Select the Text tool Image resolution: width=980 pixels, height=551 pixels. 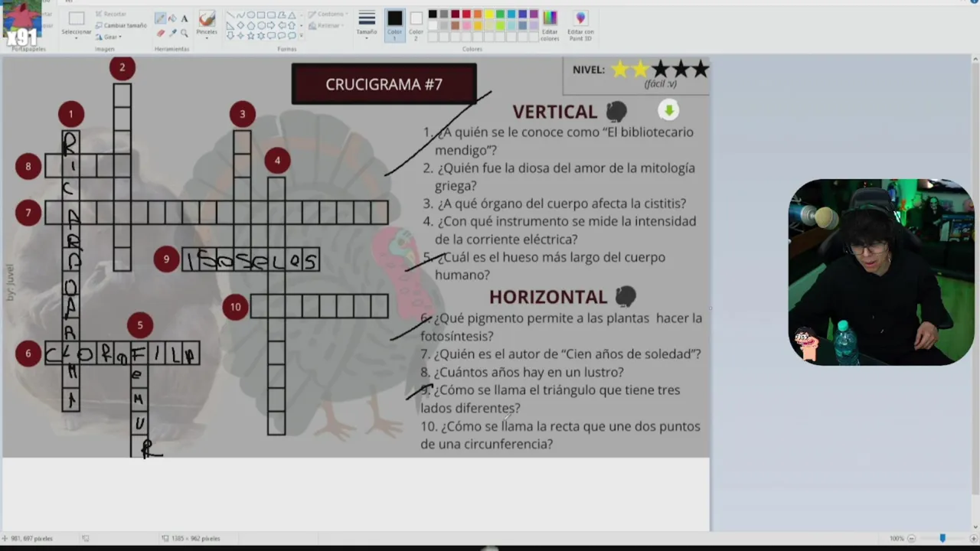[x=185, y=18]
